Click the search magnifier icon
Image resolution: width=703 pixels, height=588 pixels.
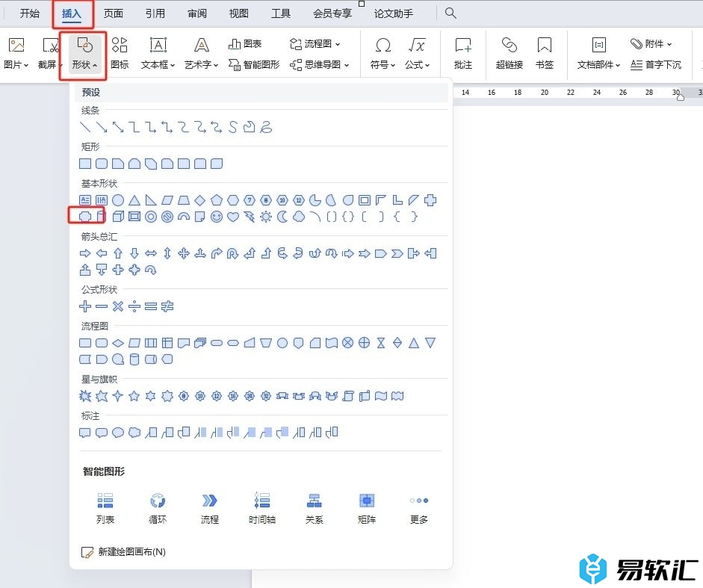(450, 13)
